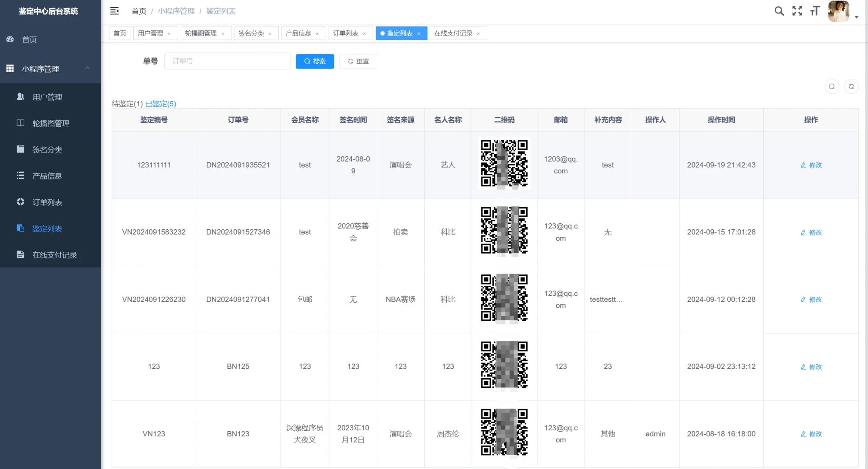Refresh the appraisal table data
The width and height of the screenshot is (868, 469).
click(851, 86)
